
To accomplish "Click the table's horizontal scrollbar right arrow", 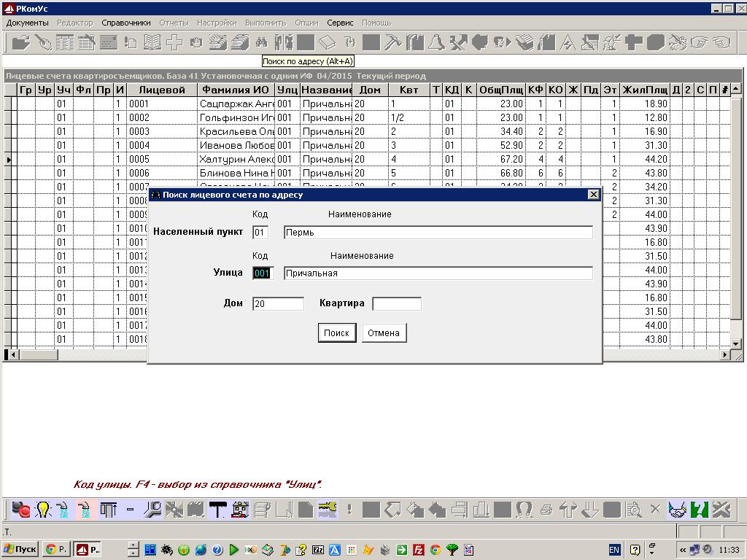I will (726, 354).
